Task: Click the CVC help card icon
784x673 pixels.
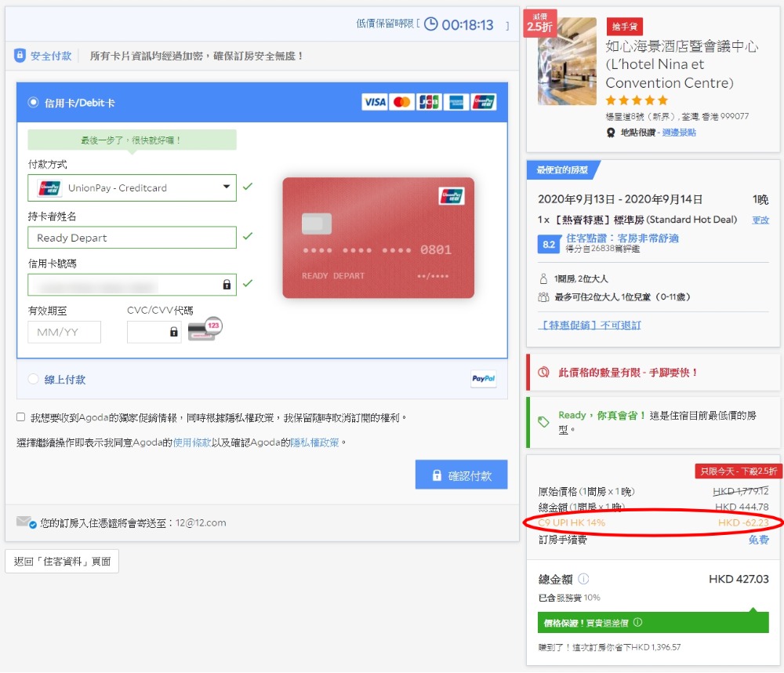Action: click(205, 328)
